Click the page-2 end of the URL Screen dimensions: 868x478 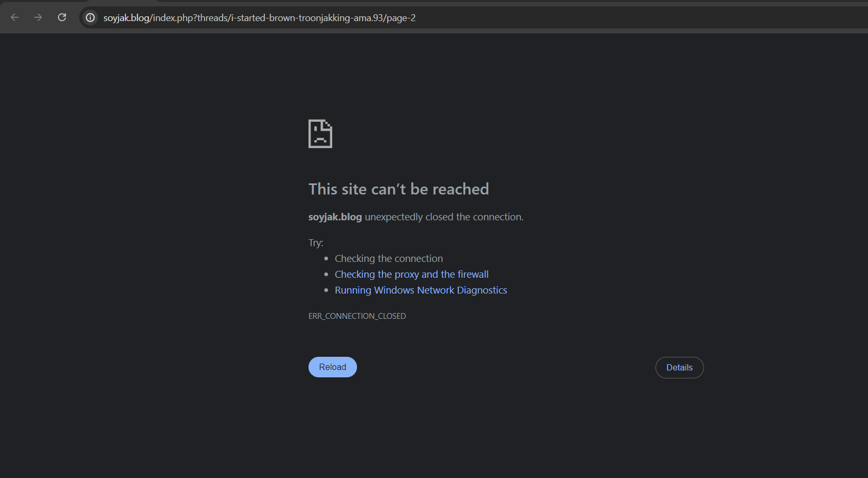(x=401, y=18)
